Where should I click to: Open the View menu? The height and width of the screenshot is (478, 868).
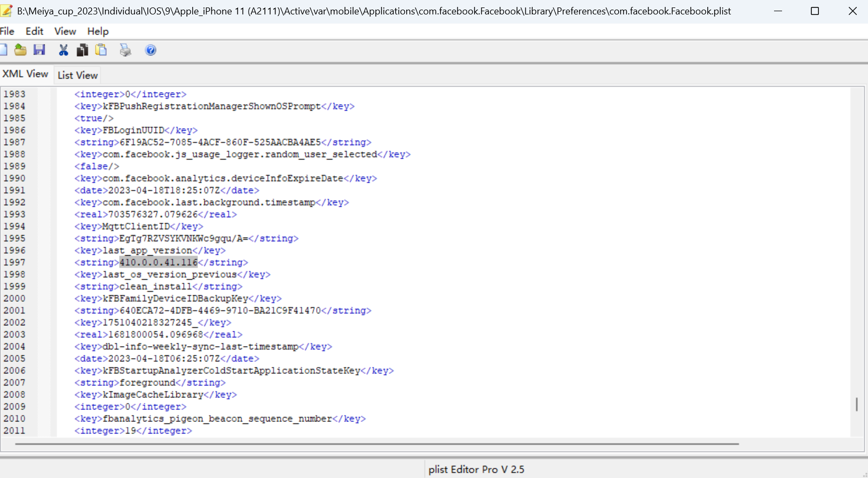click(65, 32)
